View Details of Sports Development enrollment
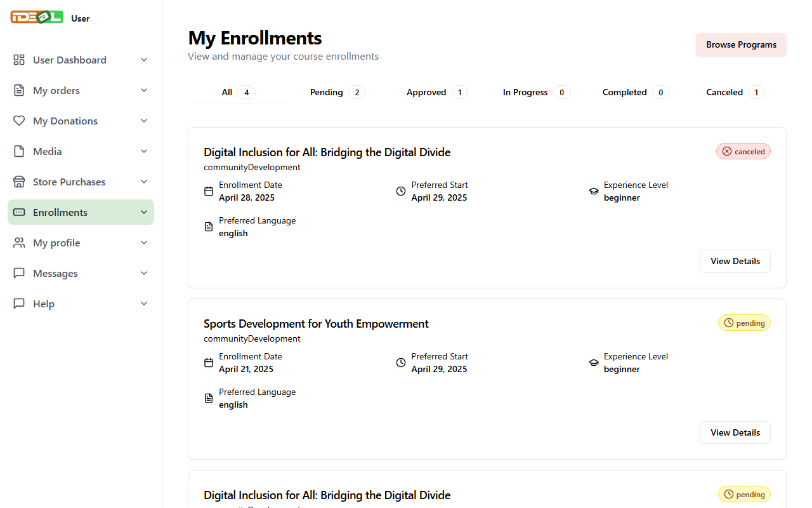 [x=735, y=432]
